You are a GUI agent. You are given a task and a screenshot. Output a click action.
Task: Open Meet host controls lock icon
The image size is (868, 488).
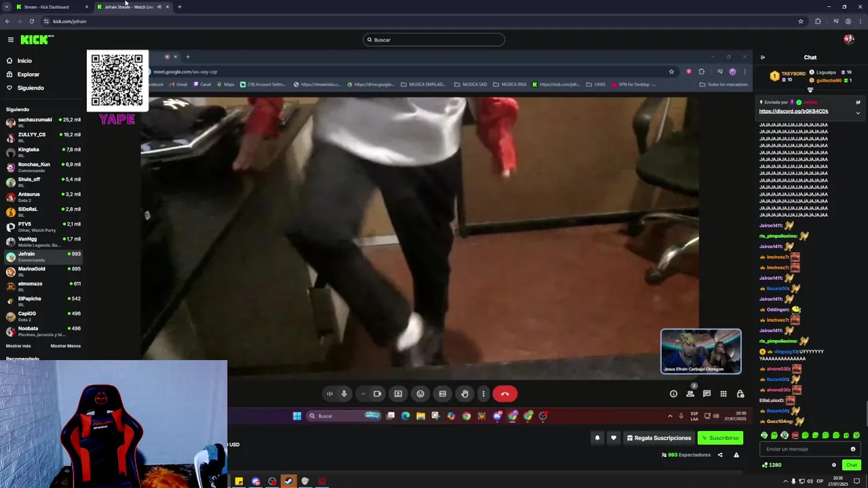coord(740,394)
